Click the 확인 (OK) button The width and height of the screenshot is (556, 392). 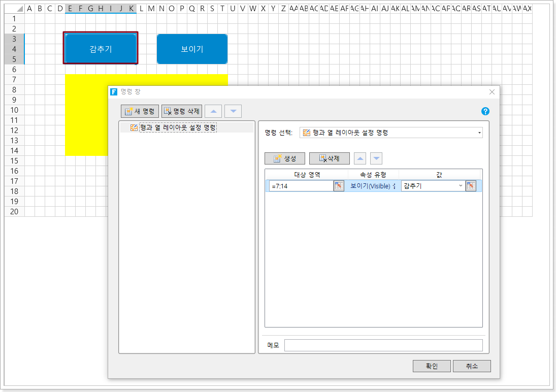coord(432,366)
